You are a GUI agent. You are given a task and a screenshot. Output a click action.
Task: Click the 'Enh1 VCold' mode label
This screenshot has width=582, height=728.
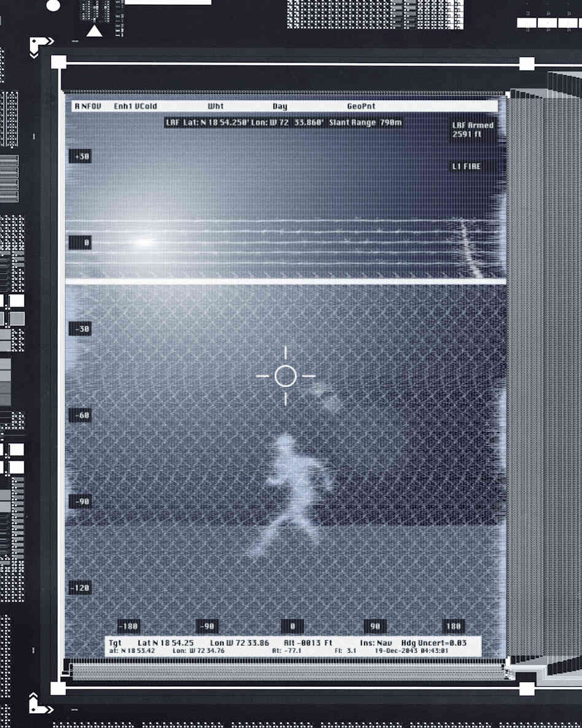coord(136,106)
